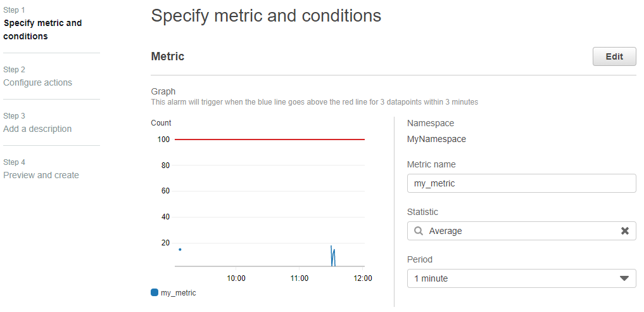This screenshot has width=644, height=312.
Task: Click the blue my_metric legend swatch
Action: tap(155, 293)
